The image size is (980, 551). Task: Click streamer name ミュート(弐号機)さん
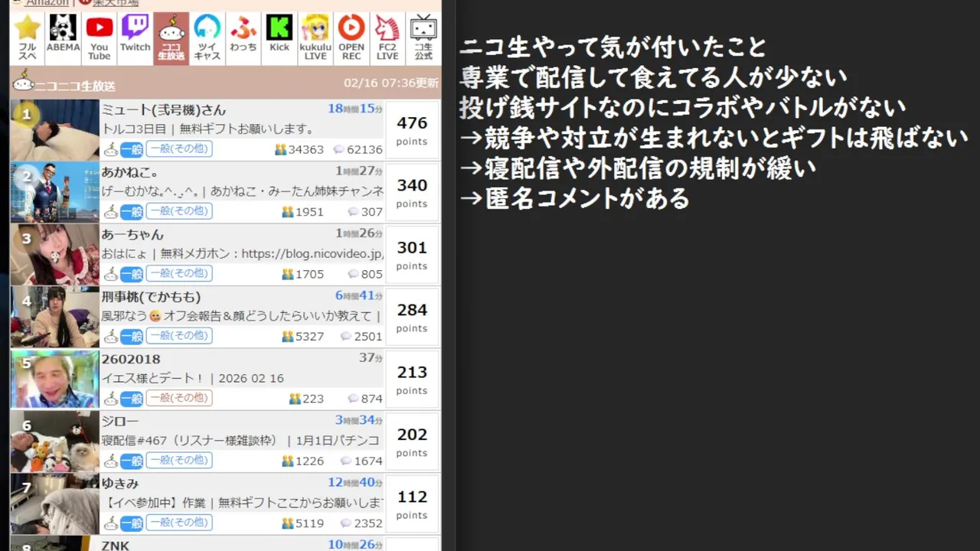click(x=164, y=110)
